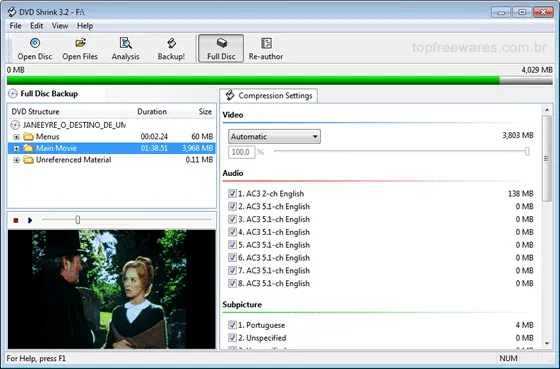Click the 3,968 MB size value
Screen dimensions: 560x369
(198, 148)
